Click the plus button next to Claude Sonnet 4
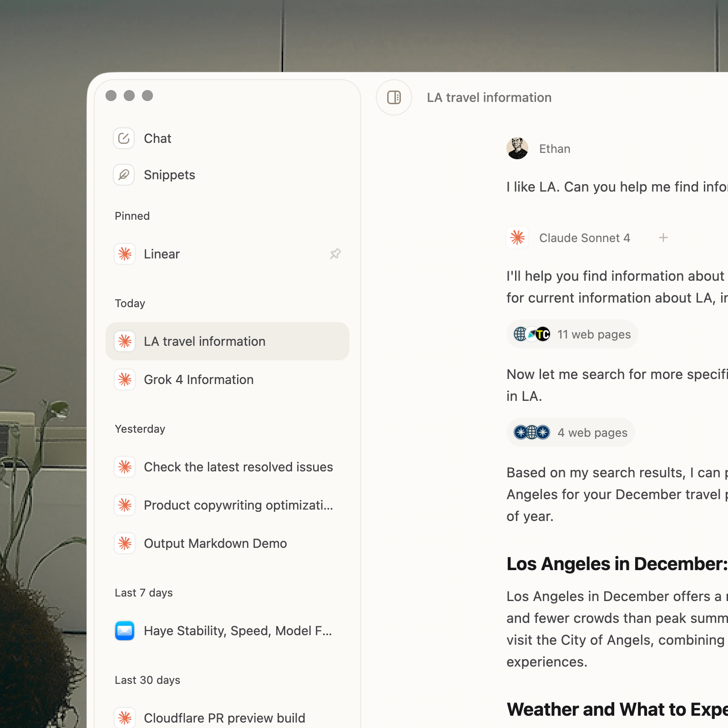 (663, 238)
